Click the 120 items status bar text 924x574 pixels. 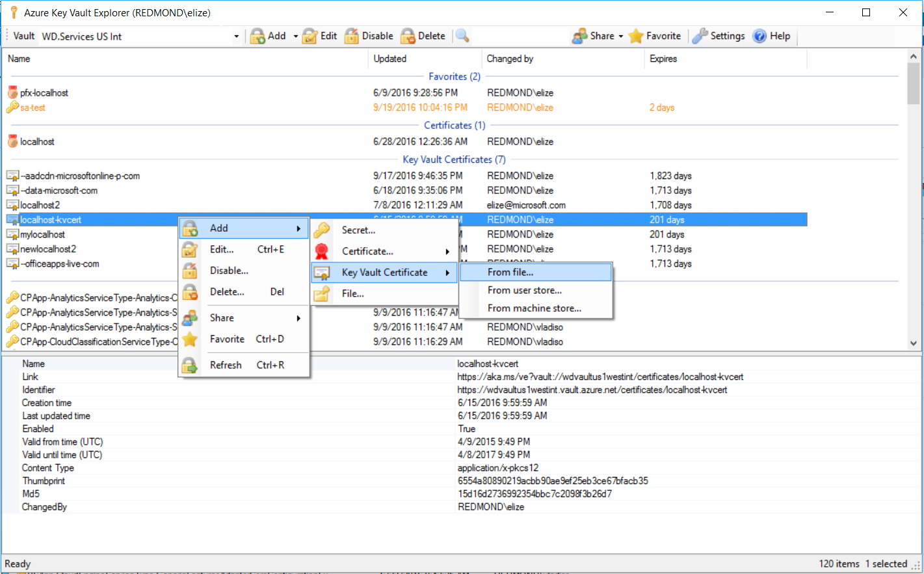839,564
